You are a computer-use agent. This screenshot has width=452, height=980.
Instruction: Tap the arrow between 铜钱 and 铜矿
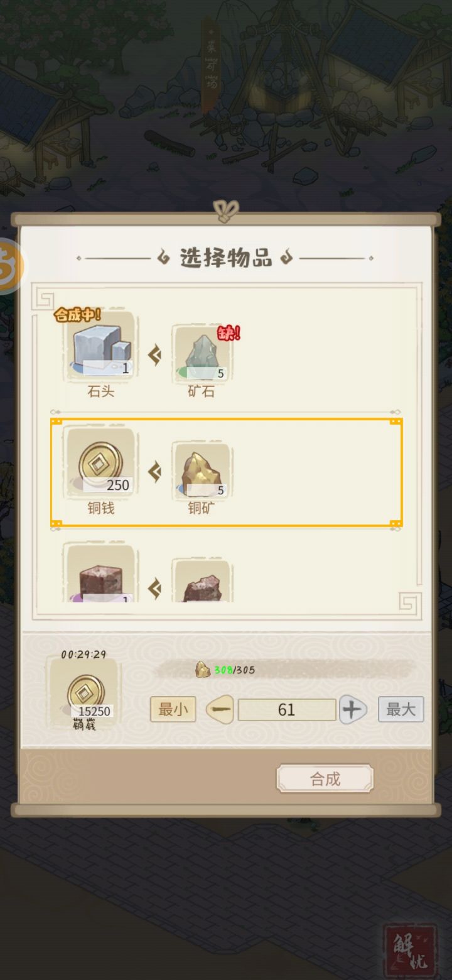(154, 471)
